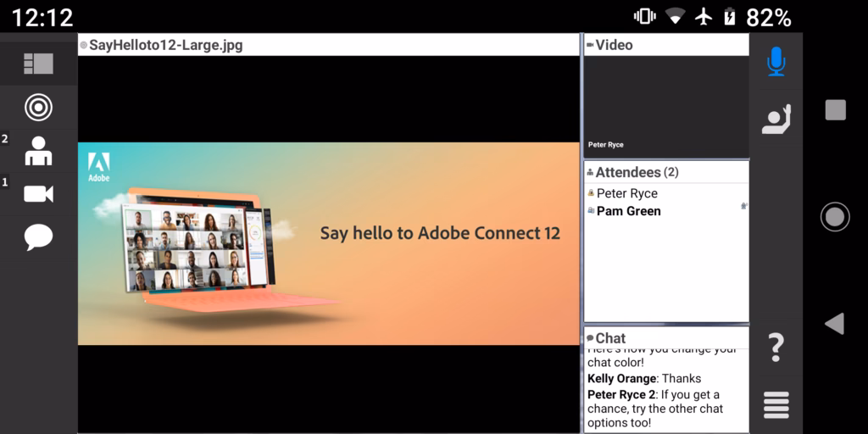Tap the Peter Ryce 2 chat message
The height and width of the screenshot is (434, 868).
click(655, 409)
